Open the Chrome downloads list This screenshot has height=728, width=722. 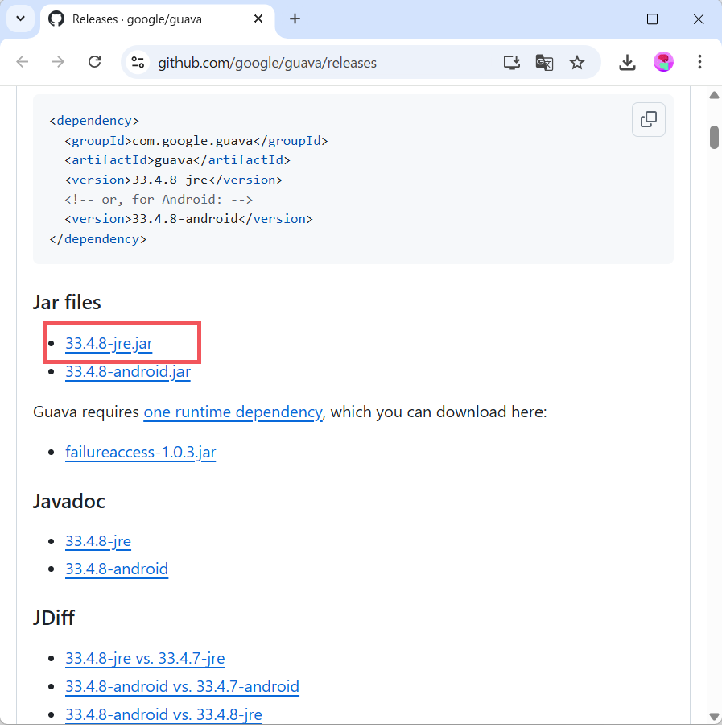pyautogui.click(x=627, y=62)
